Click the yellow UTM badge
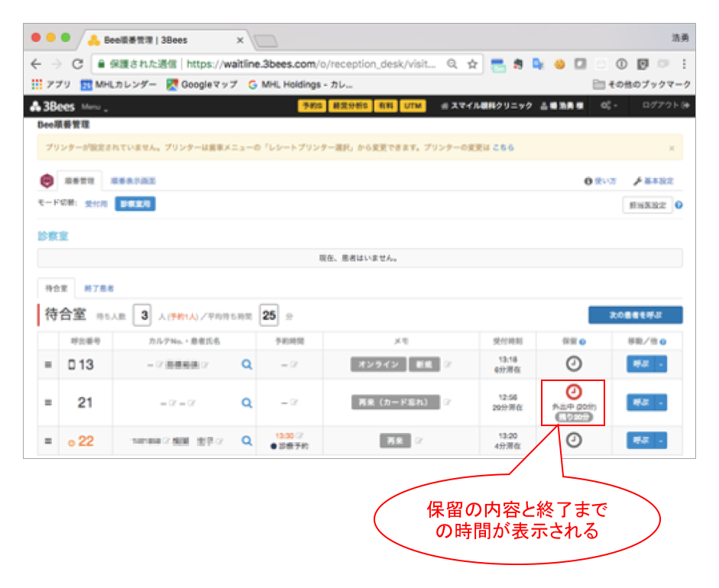Viewport: 719px width, 588px height. pos(413,106)
